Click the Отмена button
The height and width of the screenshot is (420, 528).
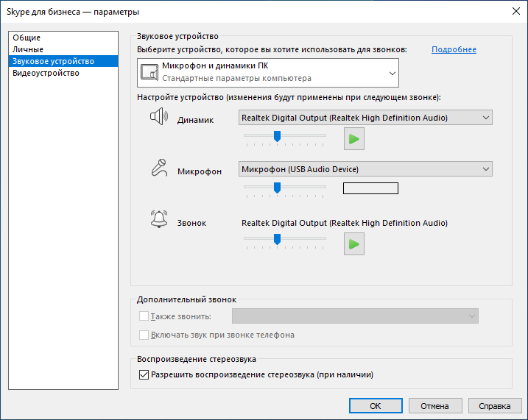pos(435,406)
